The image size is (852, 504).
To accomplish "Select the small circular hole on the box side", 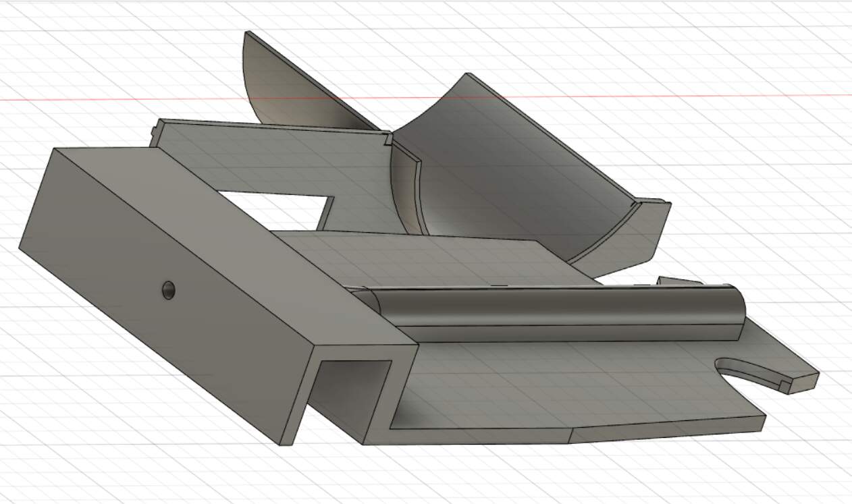I will pyautogui.click(x=168, y=291).
